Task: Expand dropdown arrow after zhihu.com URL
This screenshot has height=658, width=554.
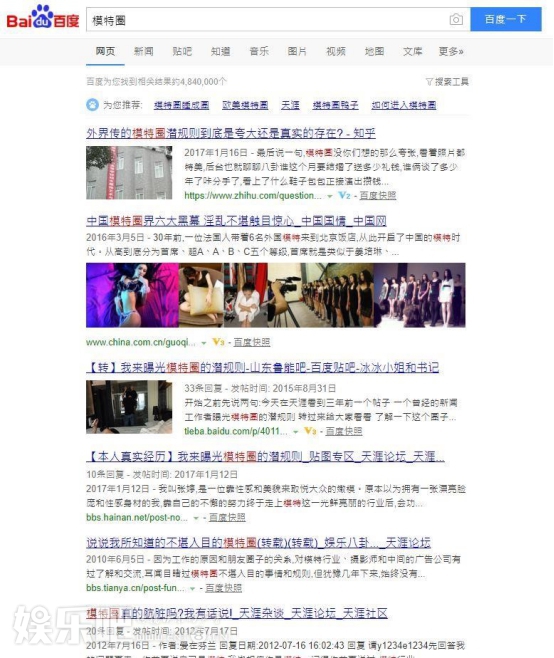Action: [x=330, y=196]
